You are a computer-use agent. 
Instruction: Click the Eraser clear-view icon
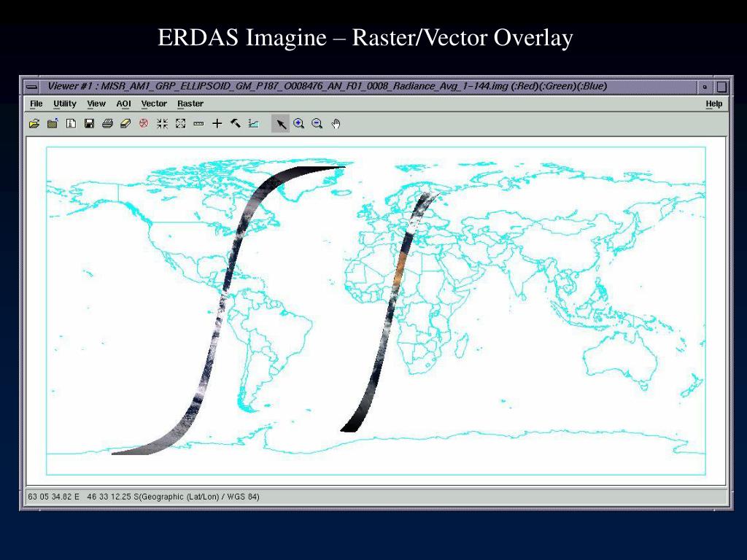click(x=125, y=124)
